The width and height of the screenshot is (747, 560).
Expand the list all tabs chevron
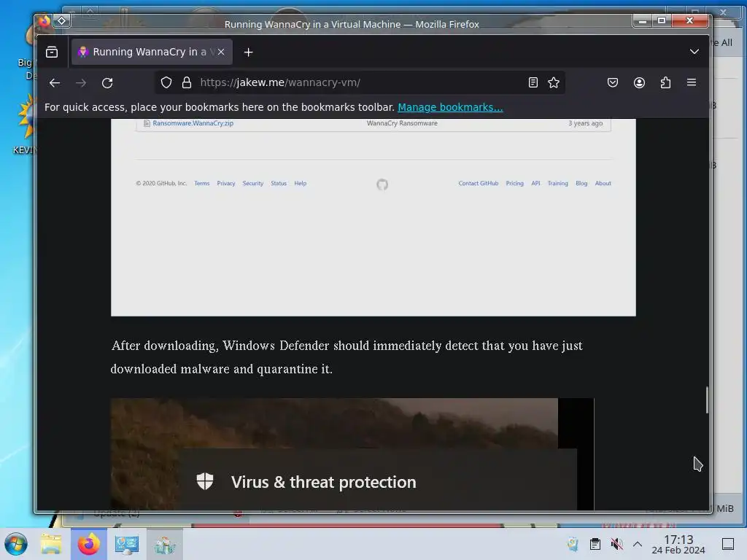694,52
